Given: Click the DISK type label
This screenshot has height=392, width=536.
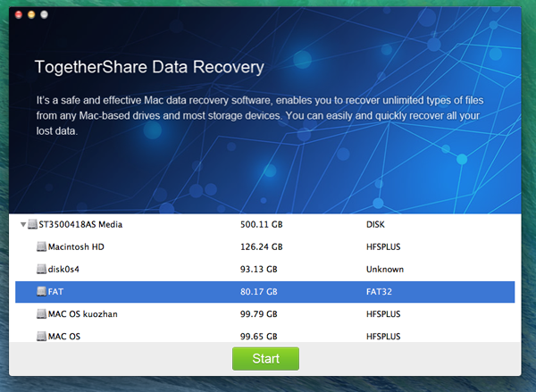Looking at the screenshot, I should coord(375,224).
